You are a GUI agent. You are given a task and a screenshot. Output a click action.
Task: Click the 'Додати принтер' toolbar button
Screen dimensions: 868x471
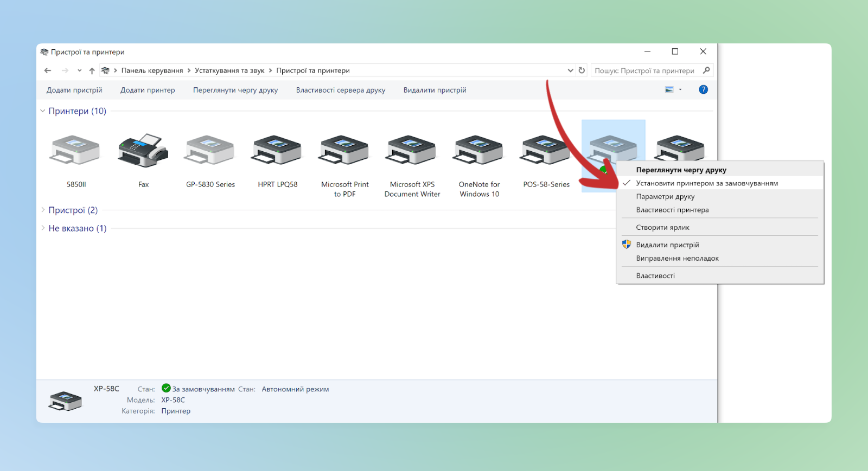coord(148,90)
